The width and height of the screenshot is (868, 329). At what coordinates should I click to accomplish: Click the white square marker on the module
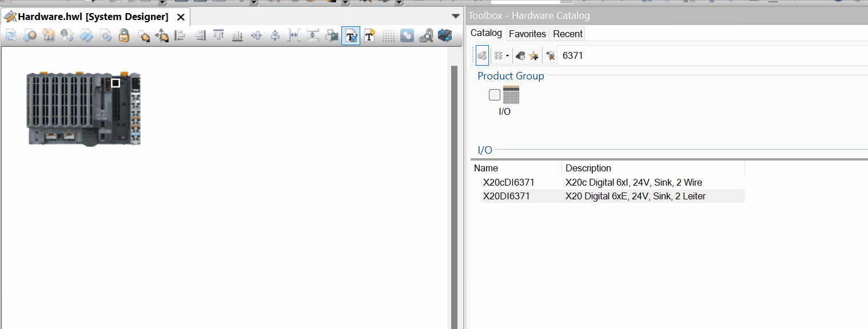tap(116, 83)
